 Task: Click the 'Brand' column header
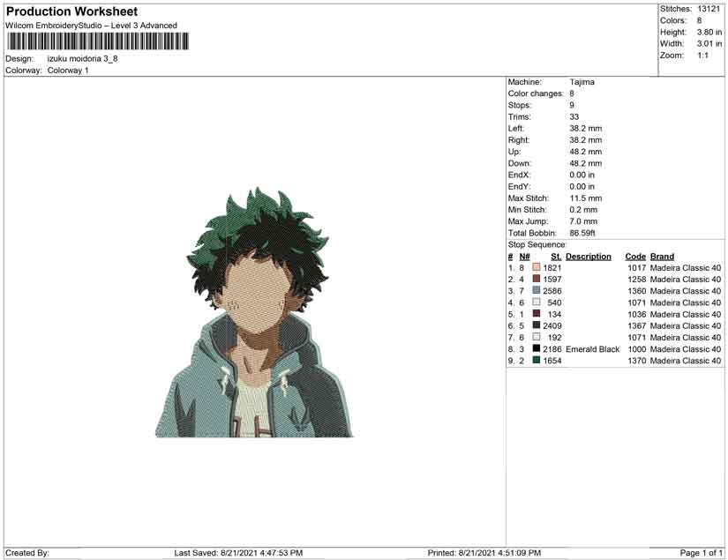tap(662, 257)
